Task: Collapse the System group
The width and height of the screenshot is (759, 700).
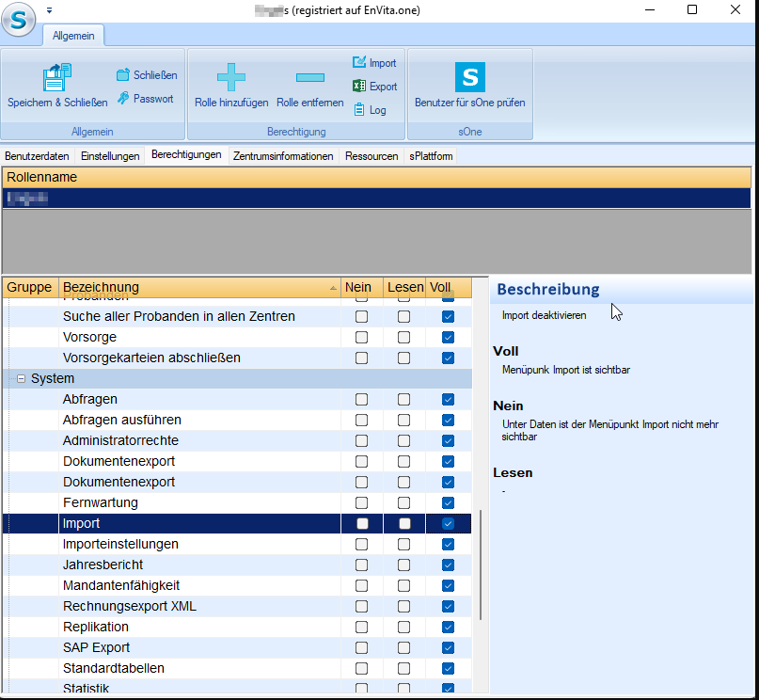Action: pyautogui.click(x=21, y=379)
